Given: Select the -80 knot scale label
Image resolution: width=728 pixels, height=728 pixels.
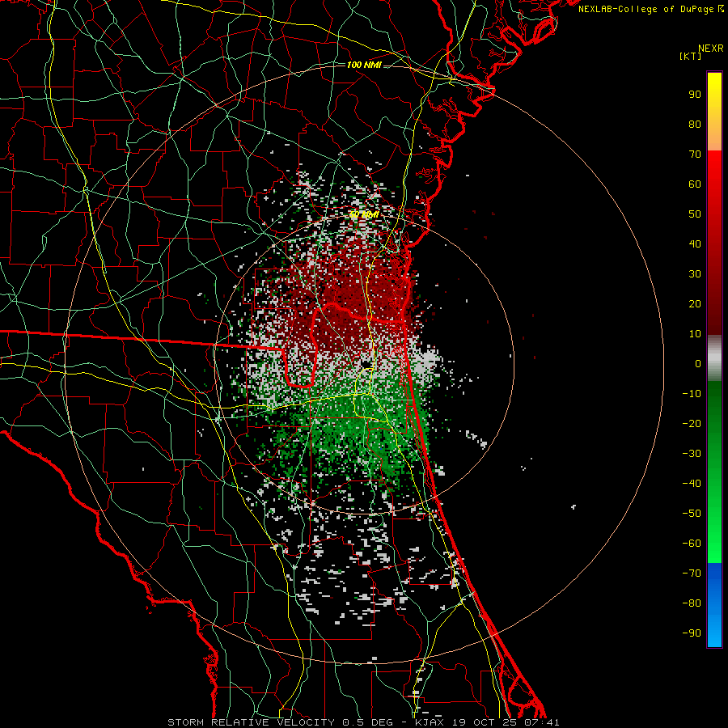Looking at the screenshot, I should pyautogui.click(x=692, y=603).
